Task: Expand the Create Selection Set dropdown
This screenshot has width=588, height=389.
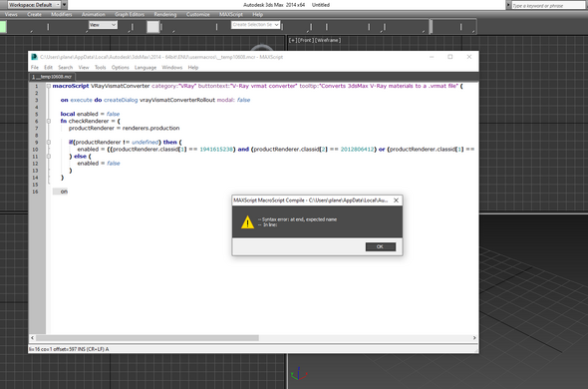Action: pyautogui.click(x=255, y=24)
